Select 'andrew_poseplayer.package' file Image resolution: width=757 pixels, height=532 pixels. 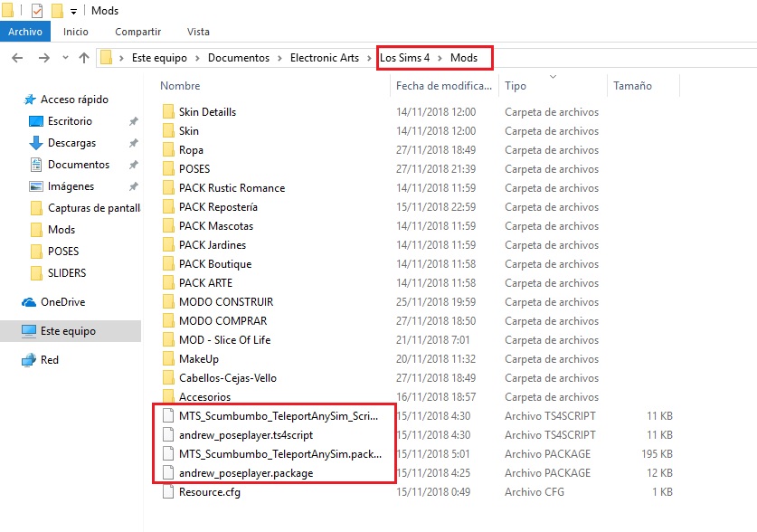246,473
